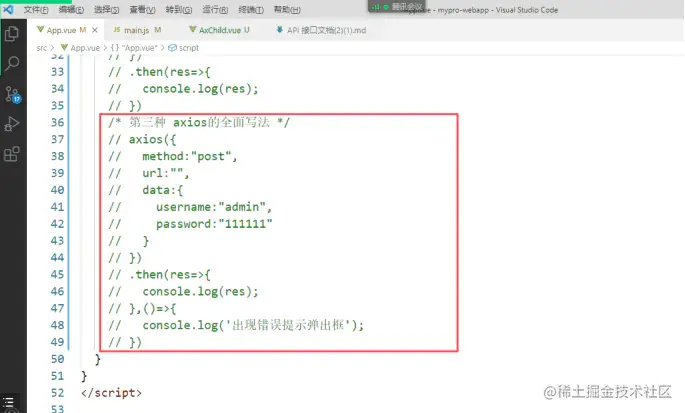685x413 pixels.
Task: Click line number 45 in the gutter
Action: click(x=57, y=274)
